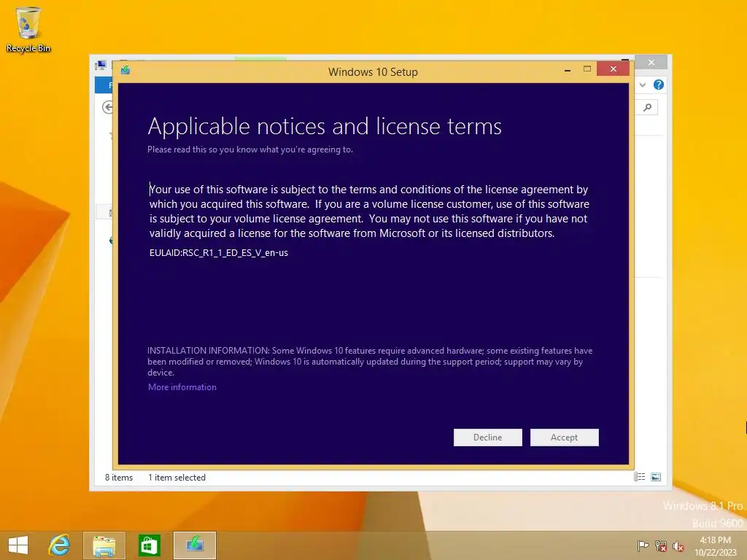747x560 pixels.
Task: Click the muted volume tray icon
Action: click(x=678, y=546)
